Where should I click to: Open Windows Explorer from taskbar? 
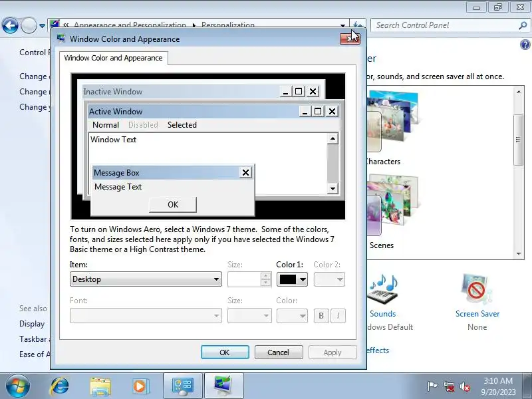pos(100,386)
